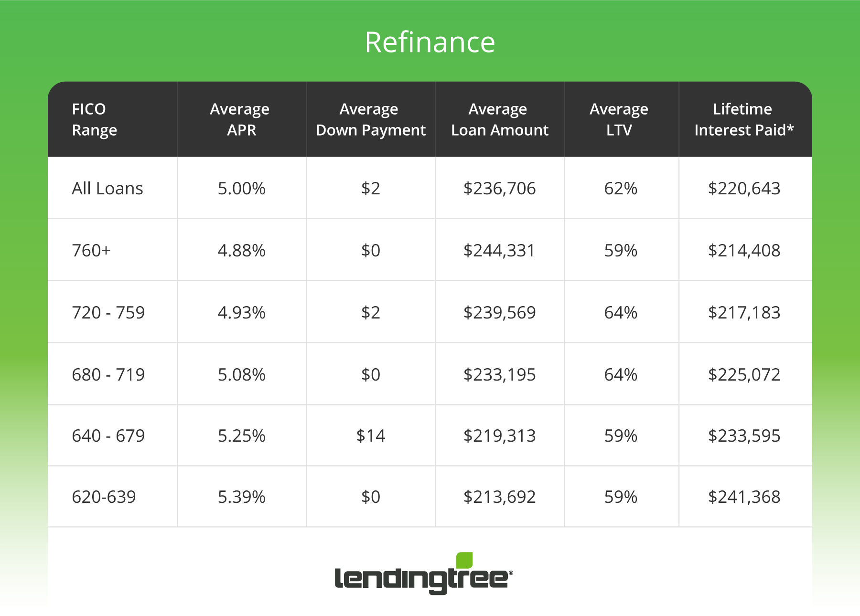Click the Average Loan Amount header
The image size is (860, 616).
[499, 119]
